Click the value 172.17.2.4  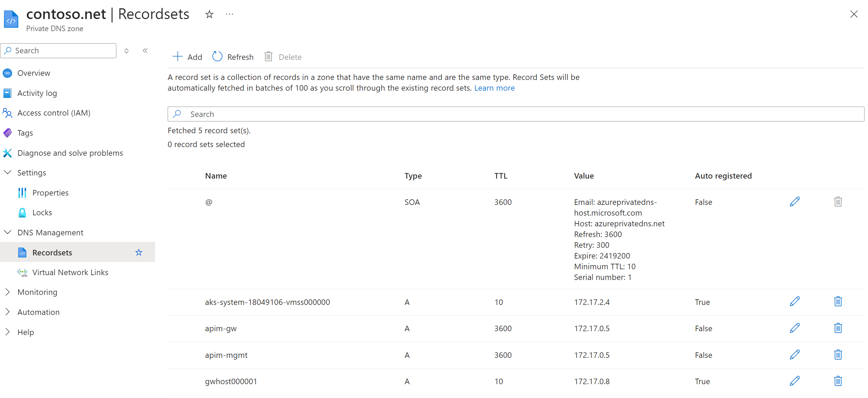point(592,302)
